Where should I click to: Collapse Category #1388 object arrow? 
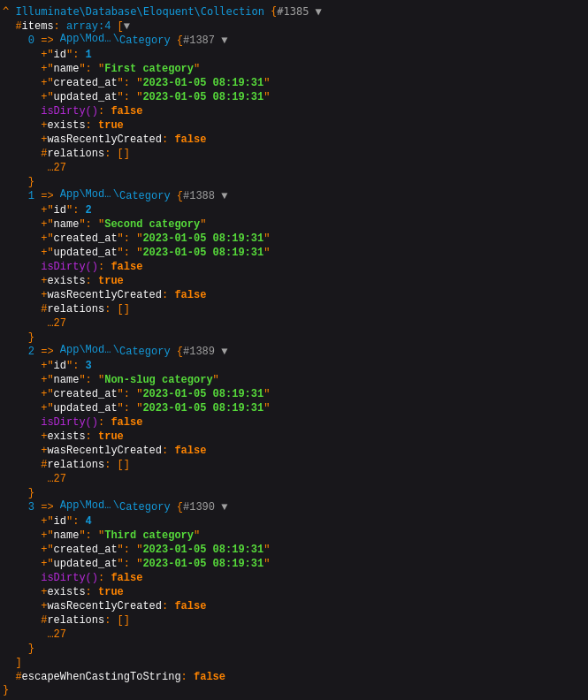coord(225,196)
